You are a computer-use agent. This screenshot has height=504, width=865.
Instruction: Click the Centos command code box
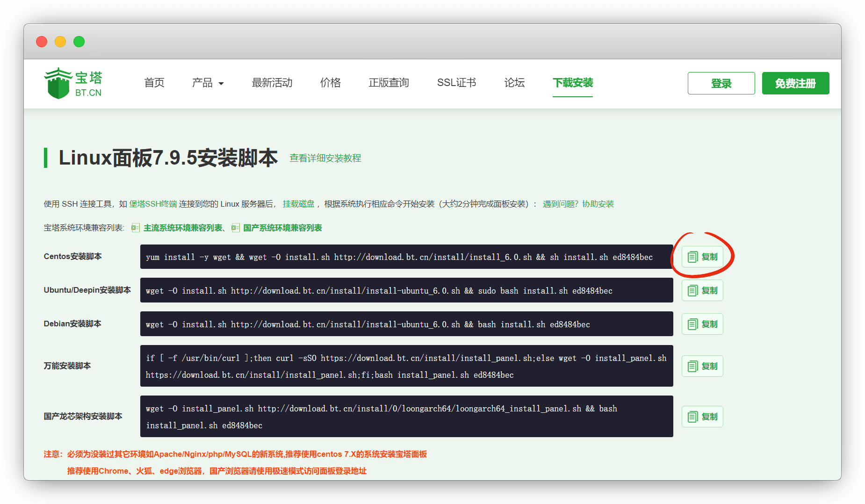pyautogui.click(x=406, y=257)
